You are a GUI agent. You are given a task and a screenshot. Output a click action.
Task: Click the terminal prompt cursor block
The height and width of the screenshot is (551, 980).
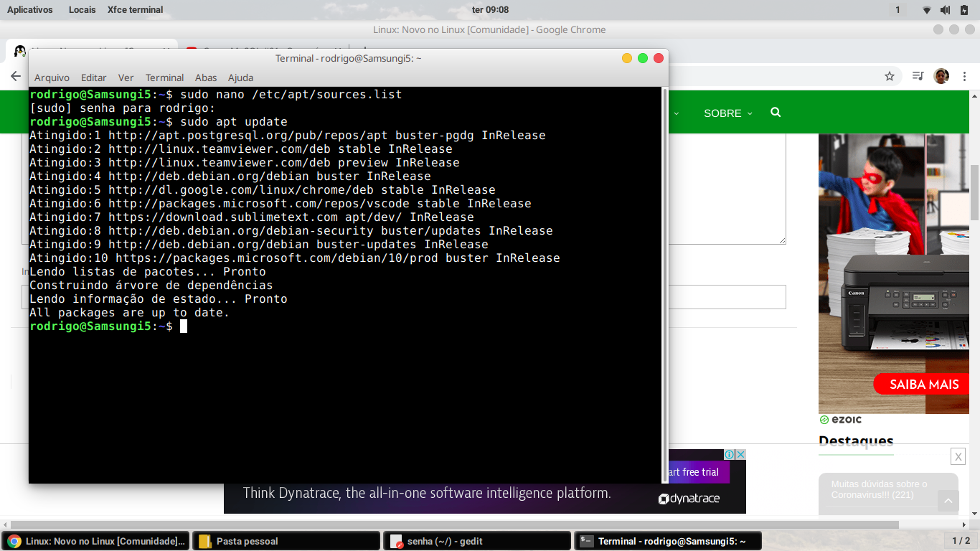[x=184, y=326]
